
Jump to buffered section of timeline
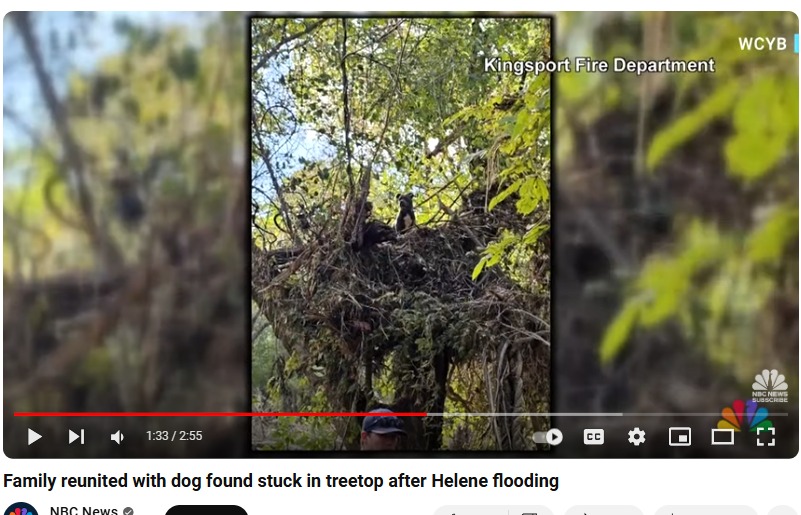(524, 414)
